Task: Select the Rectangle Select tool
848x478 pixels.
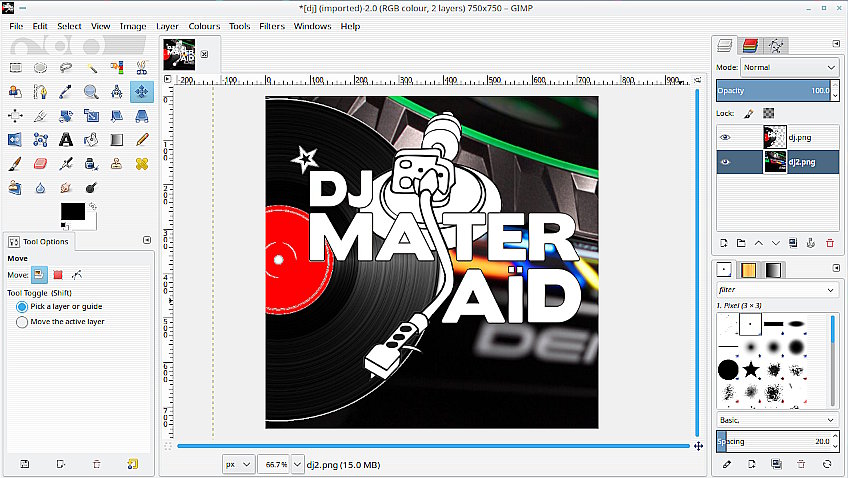Action: point(15,67)
